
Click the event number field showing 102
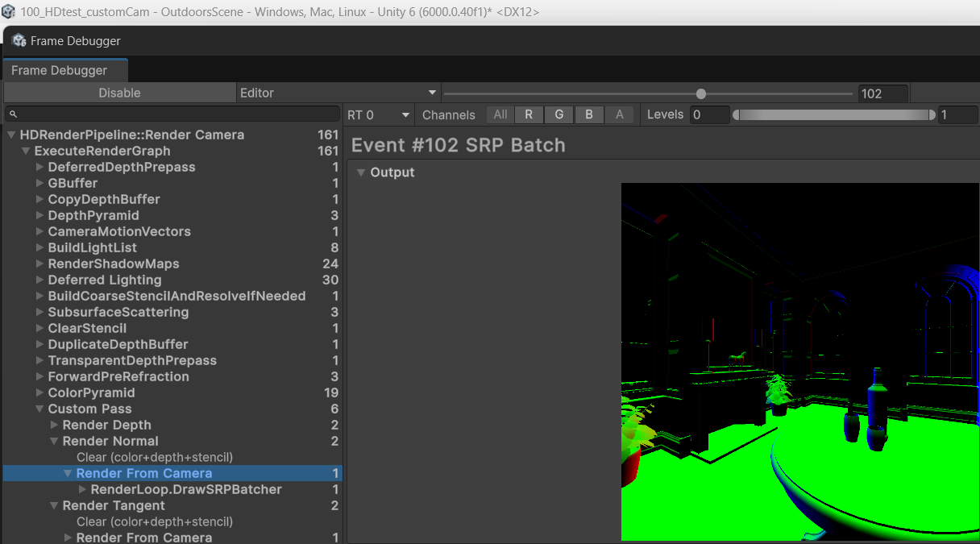click(882, 93)
